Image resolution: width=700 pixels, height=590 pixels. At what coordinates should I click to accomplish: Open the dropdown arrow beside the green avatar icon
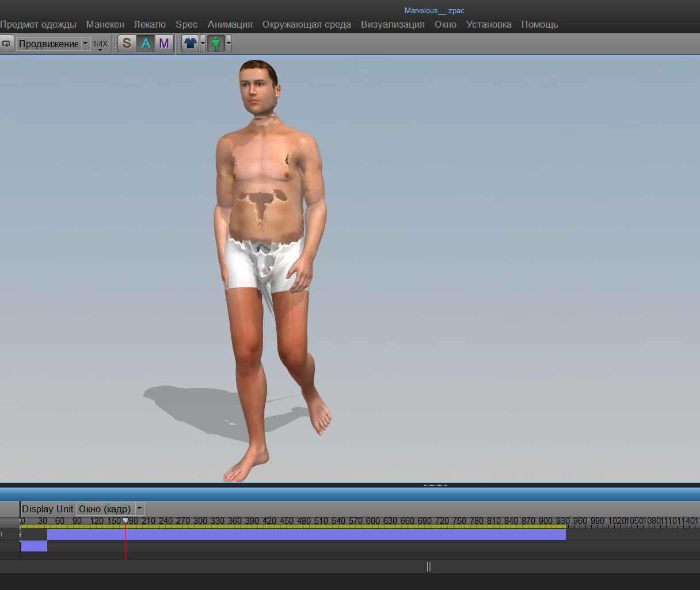point(229,44)
